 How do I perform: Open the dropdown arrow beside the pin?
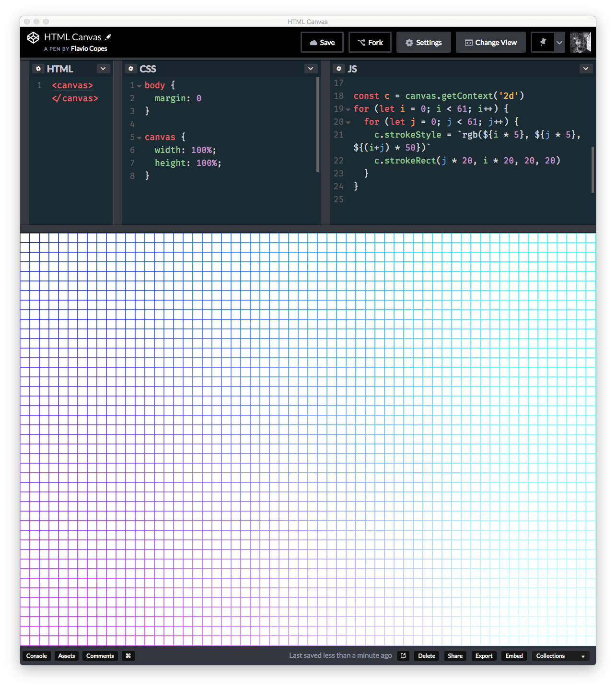pyautogui.click(x=559, y=42)
